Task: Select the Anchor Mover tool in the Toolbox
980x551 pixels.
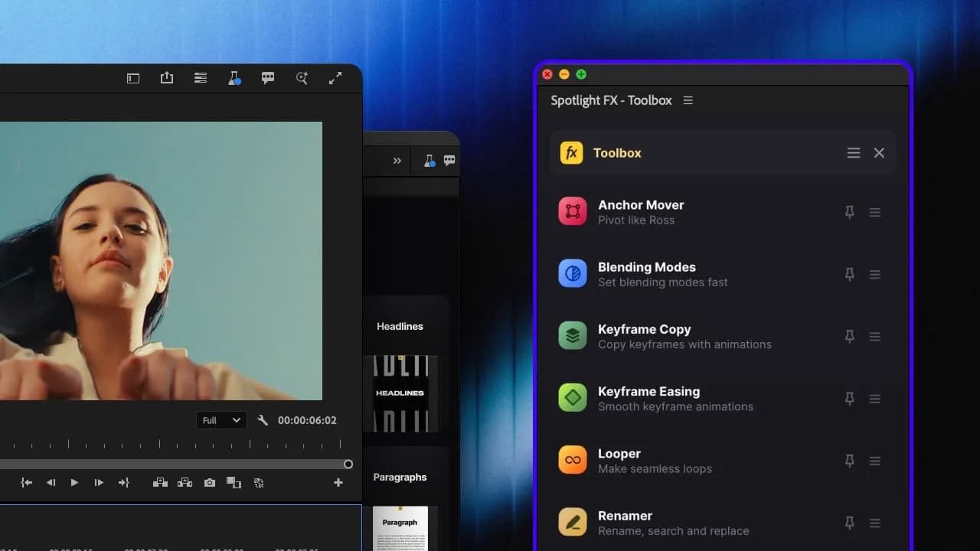Action: pos(641,212)
